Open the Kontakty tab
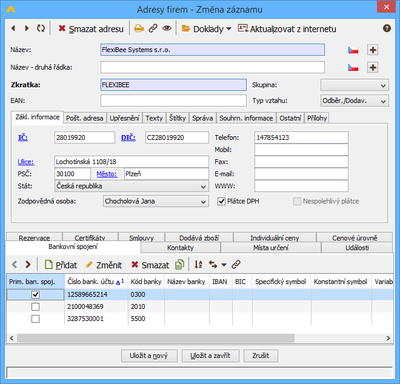400x384 pixels. (x=180, y=248)
